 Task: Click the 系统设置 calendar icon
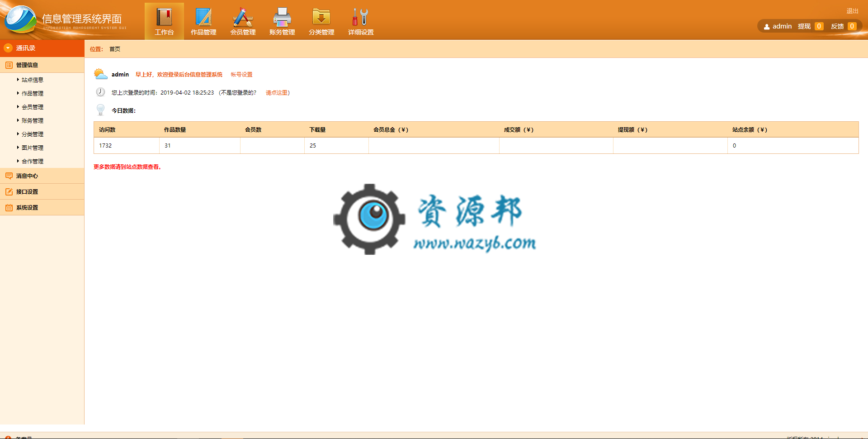[9, 208]
